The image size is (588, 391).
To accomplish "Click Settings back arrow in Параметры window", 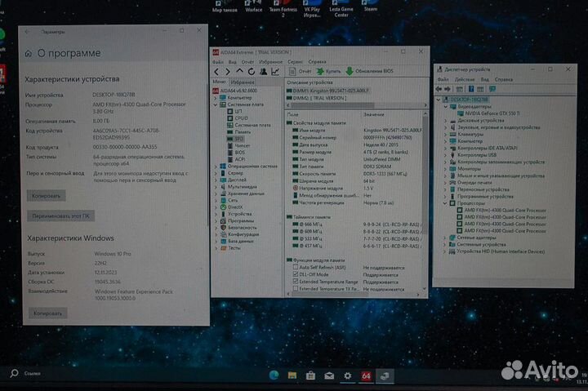I will [27, 32].
